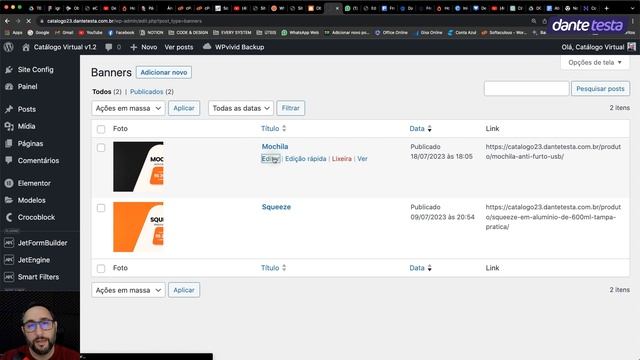
Task: Click the WPvivid Backup cloud icon
Action: coord(207,47)
